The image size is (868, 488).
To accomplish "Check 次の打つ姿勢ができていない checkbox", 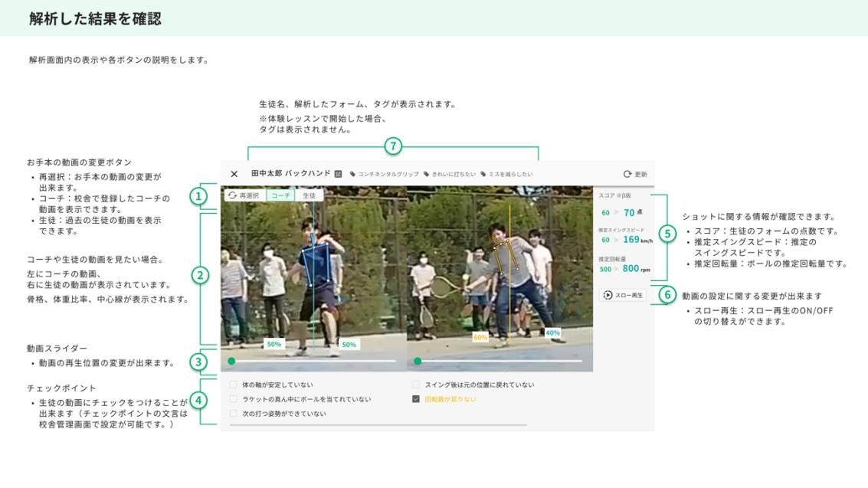I will (x=234, y=414).
